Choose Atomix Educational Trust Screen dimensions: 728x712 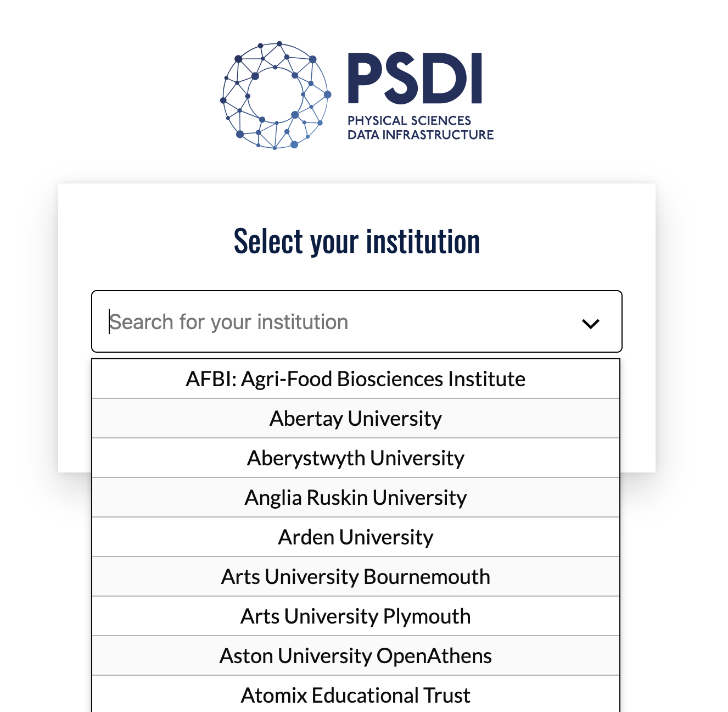(356, 694)
